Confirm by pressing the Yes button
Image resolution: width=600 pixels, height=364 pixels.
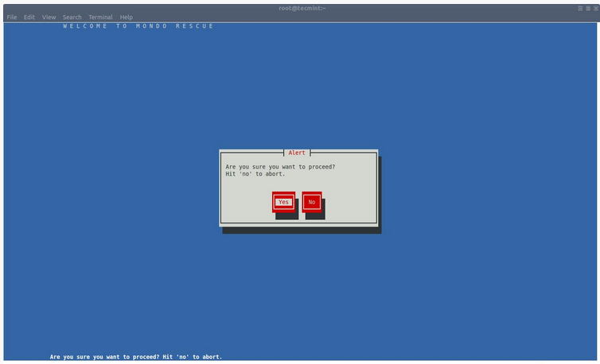(283, 202)
